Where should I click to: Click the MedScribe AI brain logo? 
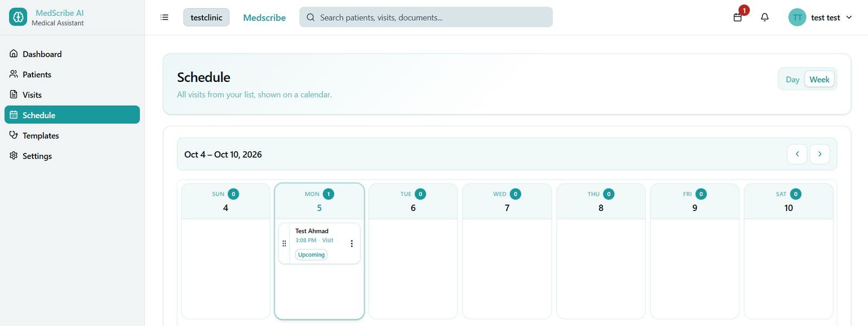point(18,17)
